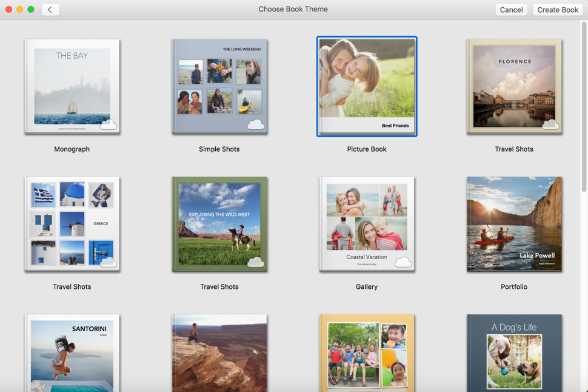Image resolution: width=588 pixels, height=392 pixels.
Task: Select the Greece photo grid Travel Shots theme
Action: click(72, 223)
